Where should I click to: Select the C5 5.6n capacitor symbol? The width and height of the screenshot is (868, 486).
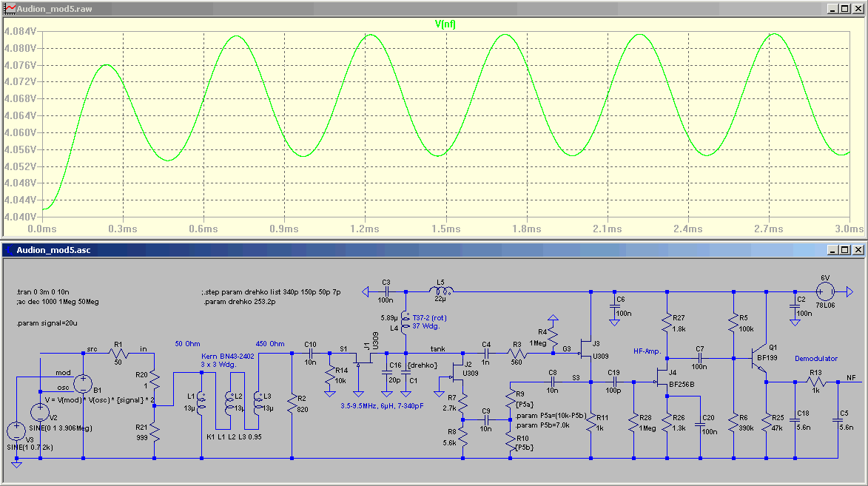(x=838, y=420)
